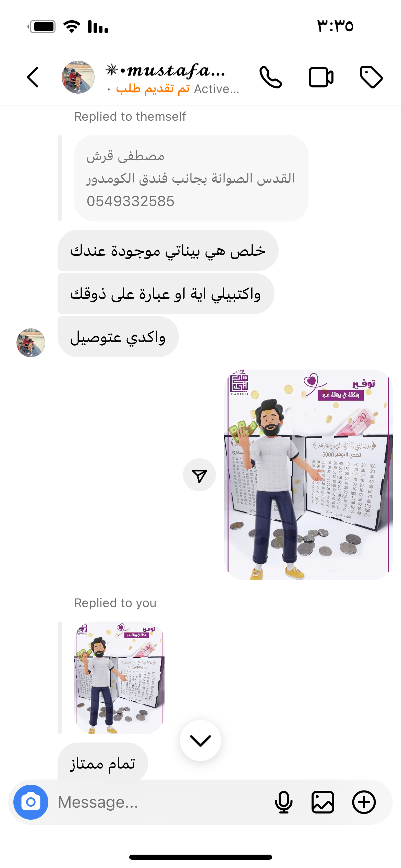Open the replied-to image thumbnail
The image size is (401, 868).
[119, 678]
